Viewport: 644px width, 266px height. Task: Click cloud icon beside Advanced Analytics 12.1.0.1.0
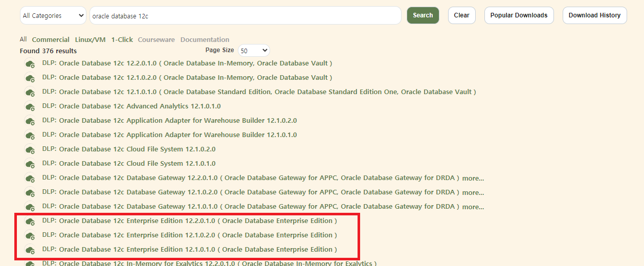30,107
